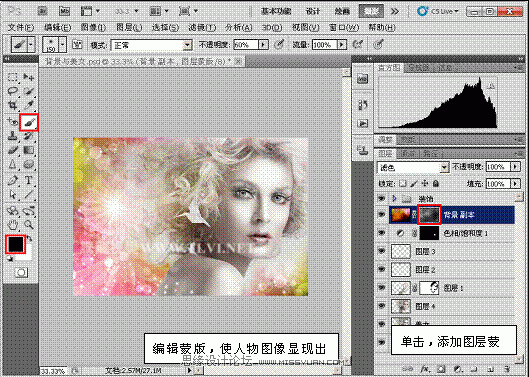Hide the 图层 2 layer eye

(x=382, y=269)
